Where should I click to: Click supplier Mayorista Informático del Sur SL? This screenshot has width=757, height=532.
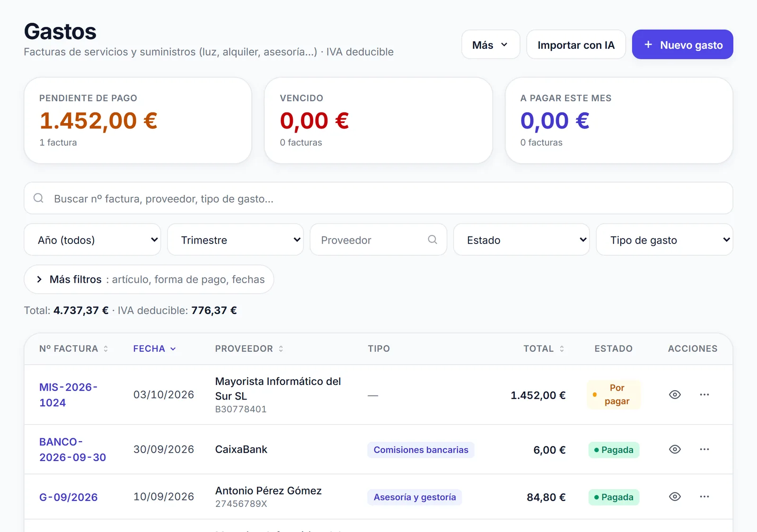278,389
